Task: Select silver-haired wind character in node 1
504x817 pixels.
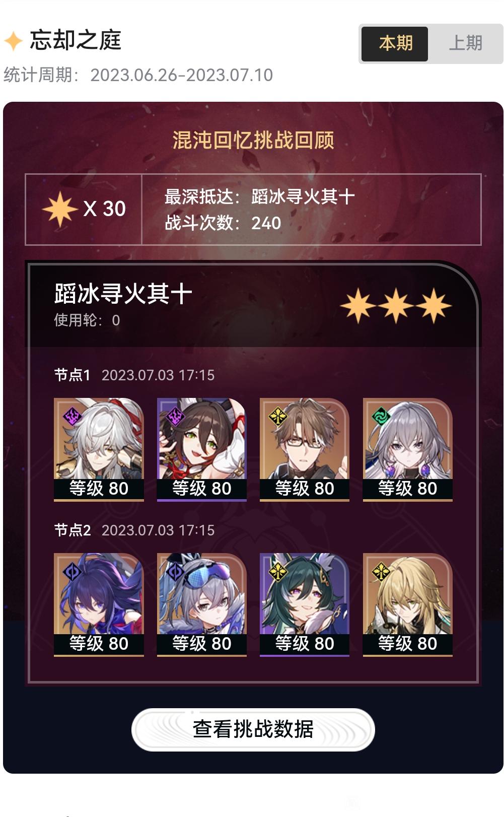Action: [408, 449]
